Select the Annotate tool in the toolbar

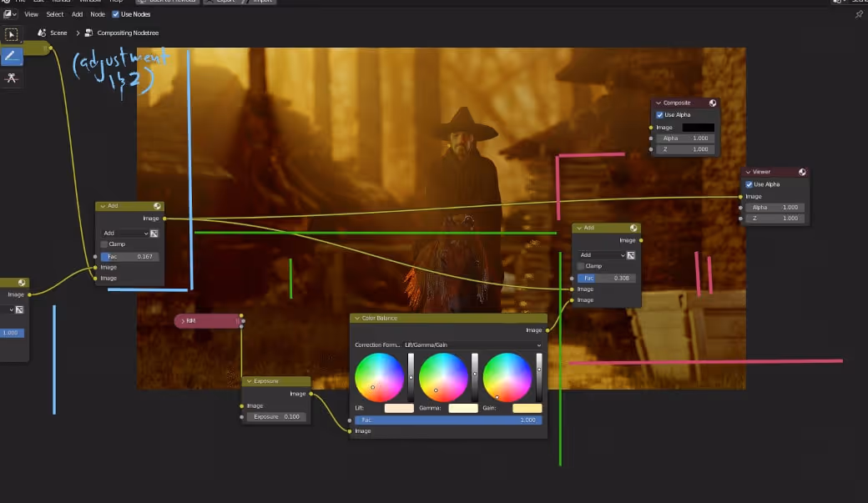tap(11, 56)
